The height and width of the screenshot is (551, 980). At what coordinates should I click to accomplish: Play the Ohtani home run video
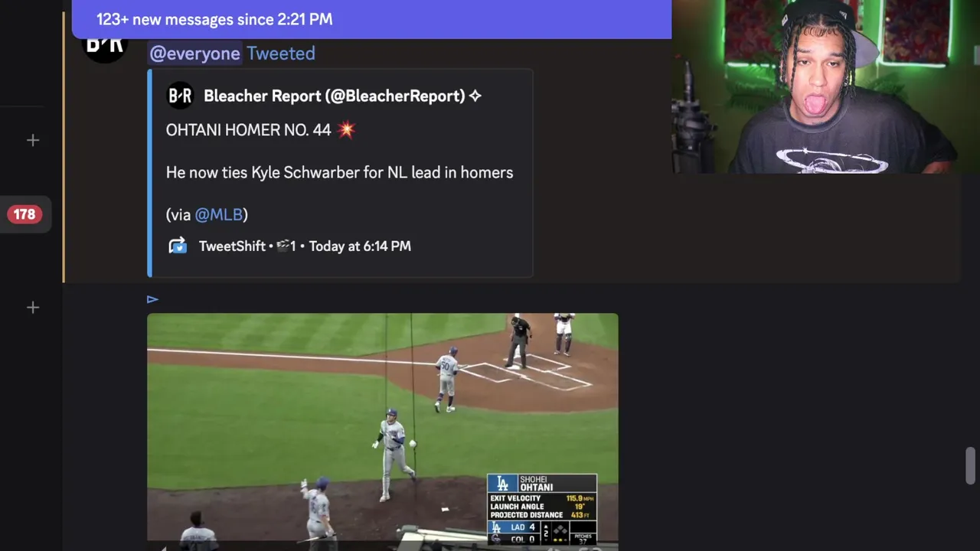point(383,431)
